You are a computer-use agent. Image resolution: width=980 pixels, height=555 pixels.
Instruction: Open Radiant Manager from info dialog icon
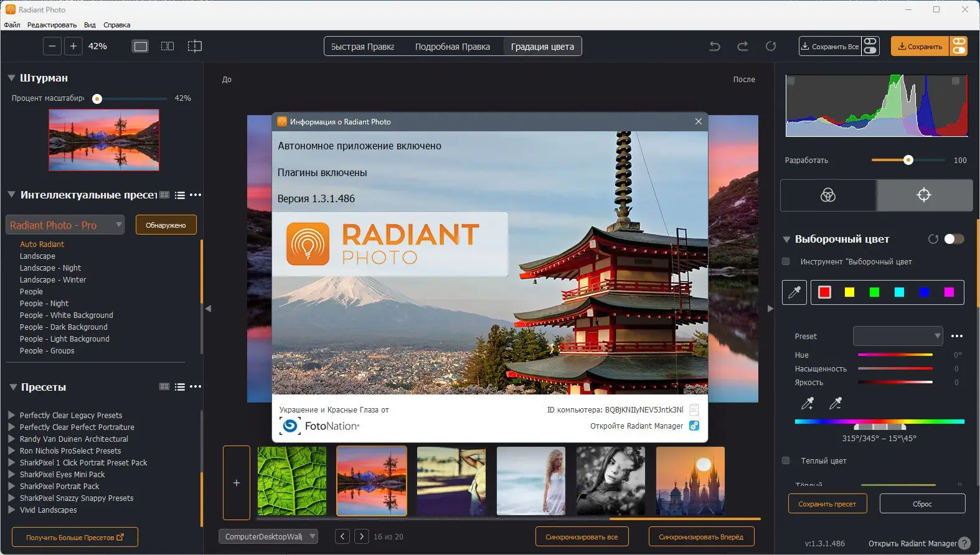pyautogui.click(x=694, y=426)
